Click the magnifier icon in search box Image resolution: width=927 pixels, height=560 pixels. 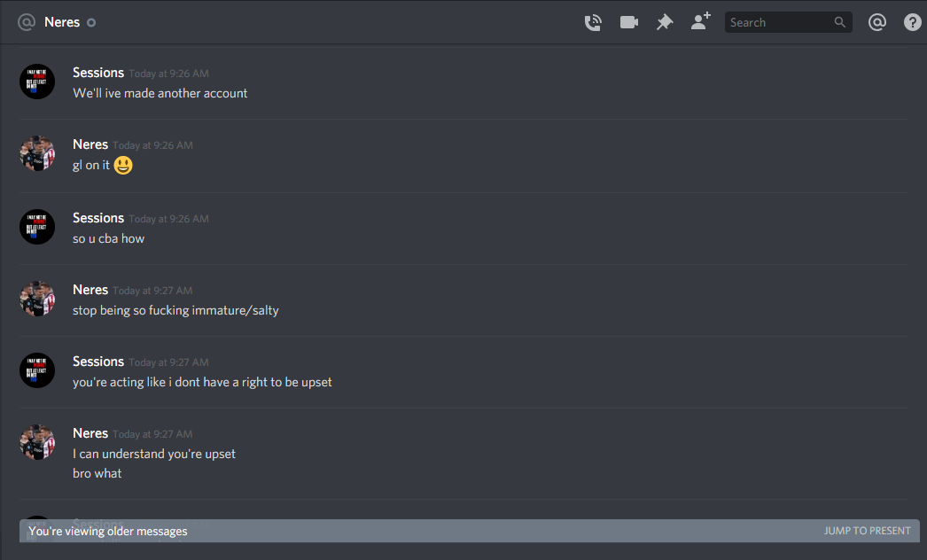click(x=839, y=22)
